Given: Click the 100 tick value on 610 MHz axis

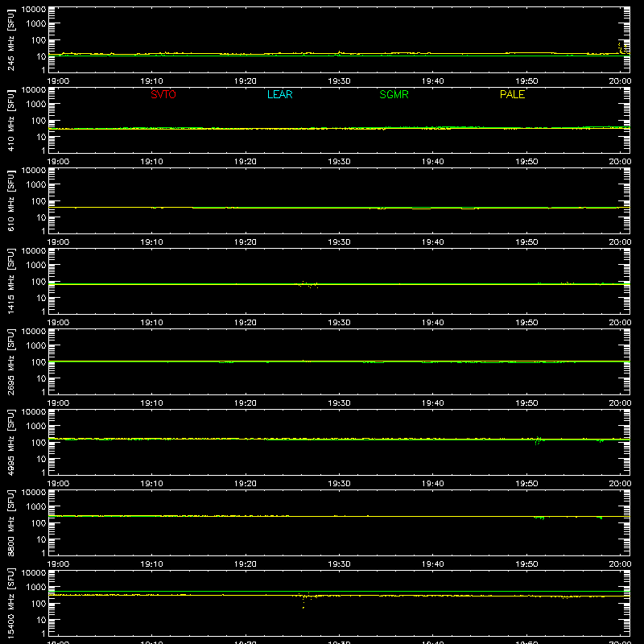Looking at the screenshot, I should tap(39, 200).
